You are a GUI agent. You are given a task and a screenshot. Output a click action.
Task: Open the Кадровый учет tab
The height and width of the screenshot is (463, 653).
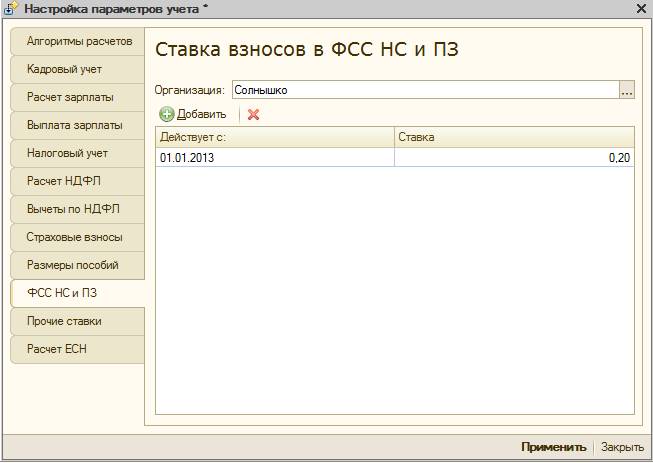click(77, 69)
